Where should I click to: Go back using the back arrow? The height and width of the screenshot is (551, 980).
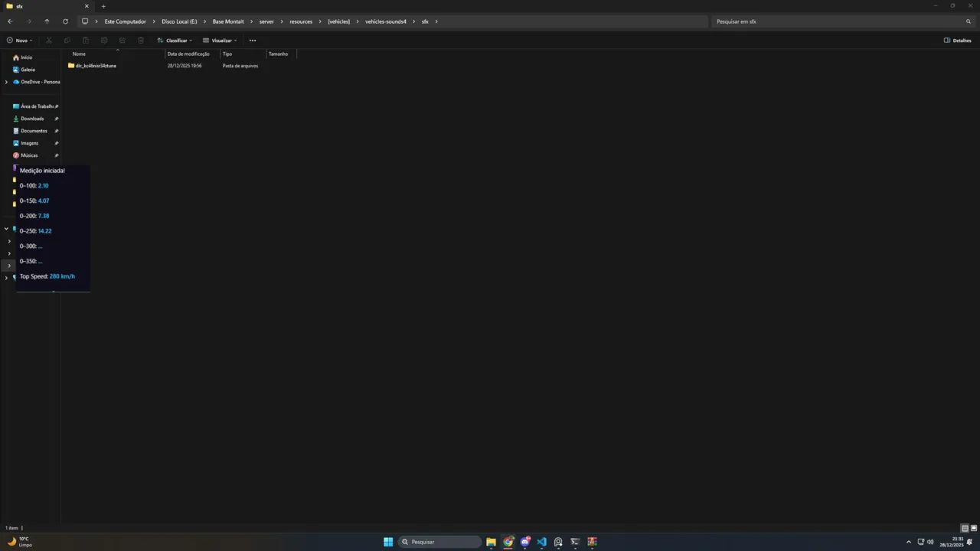pyautogui.click(x=10, y=21)
